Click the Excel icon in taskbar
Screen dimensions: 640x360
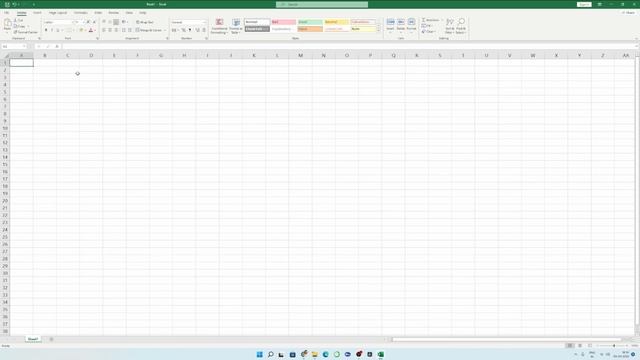pos(381,354)
